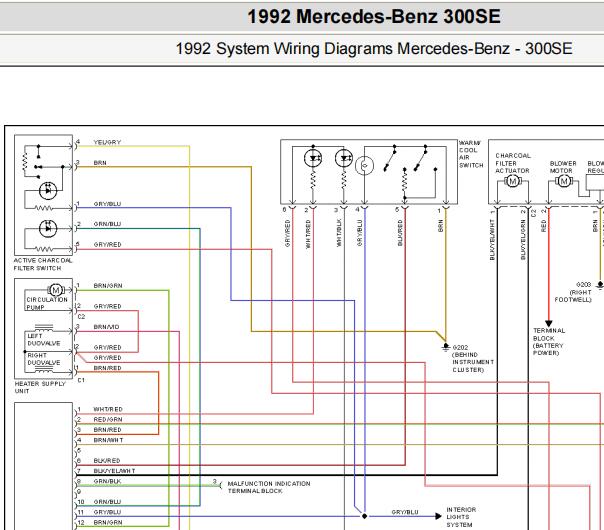Click the vertical 'WHT/BLK' wire label

click(339, 233)
